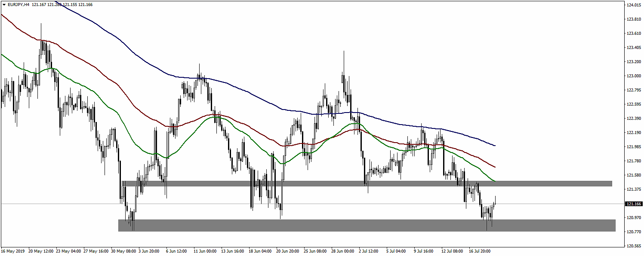Click the 20 Jun 20:00 time label
Image resolution: width=644 pixels, height=256 pixels.
288,250
